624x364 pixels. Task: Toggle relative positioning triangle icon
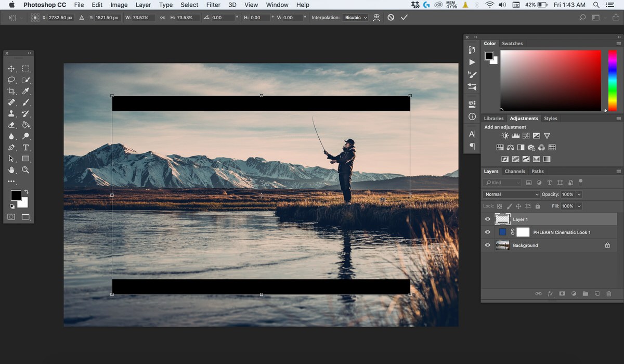(x=81, y=17)
